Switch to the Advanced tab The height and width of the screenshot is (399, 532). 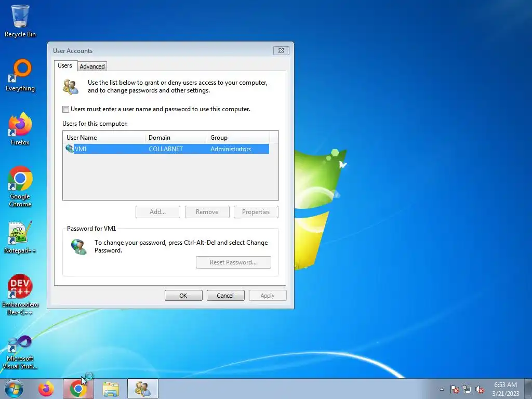point(92,66)
